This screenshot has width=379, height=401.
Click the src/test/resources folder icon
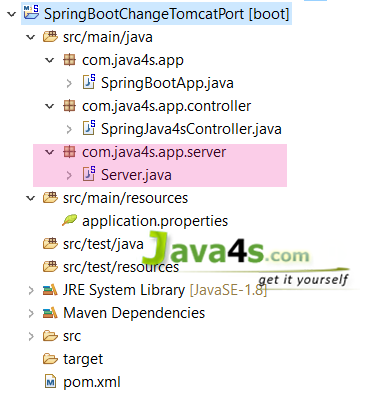click(x=50, y=267)
